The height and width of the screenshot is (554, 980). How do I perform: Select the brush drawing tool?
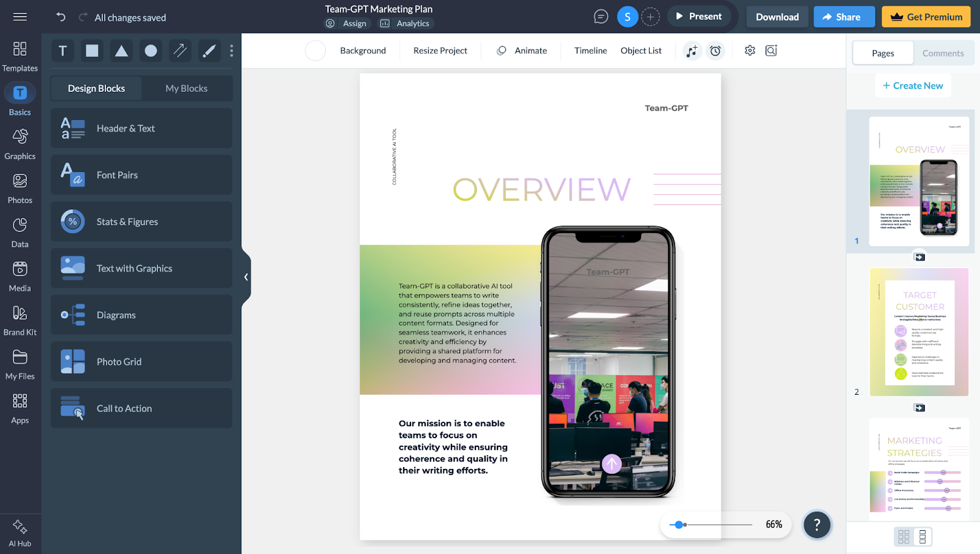click(209, 51)
